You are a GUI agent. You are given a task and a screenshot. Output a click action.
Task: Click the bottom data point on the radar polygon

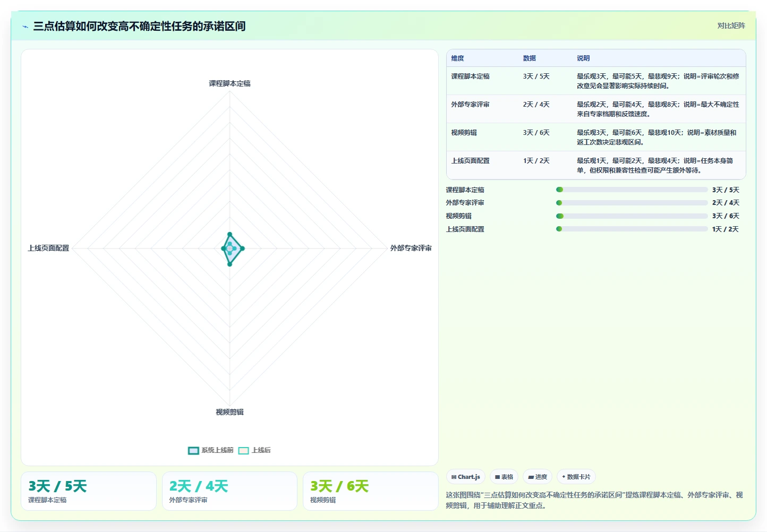pyautogui.click(x=229, y=264)
